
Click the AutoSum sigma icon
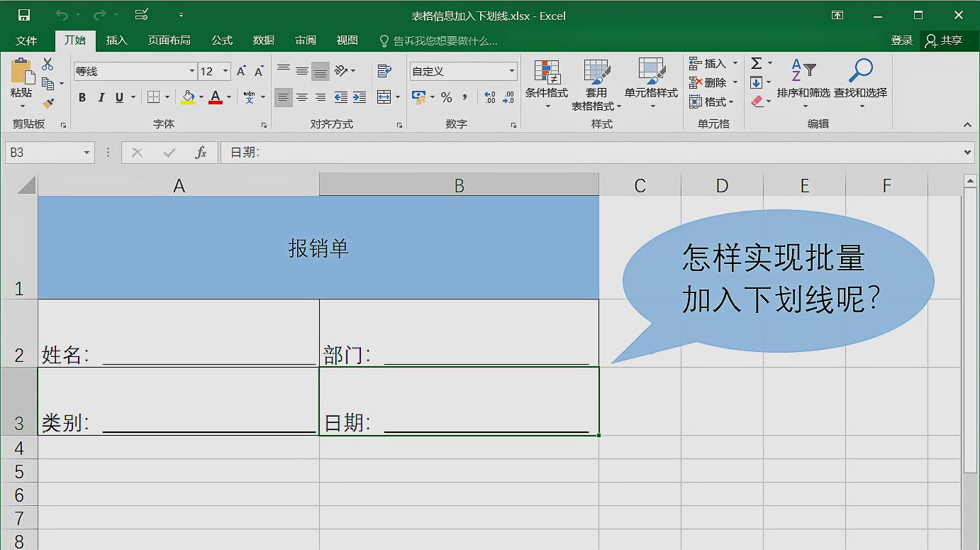pos(757,63)
